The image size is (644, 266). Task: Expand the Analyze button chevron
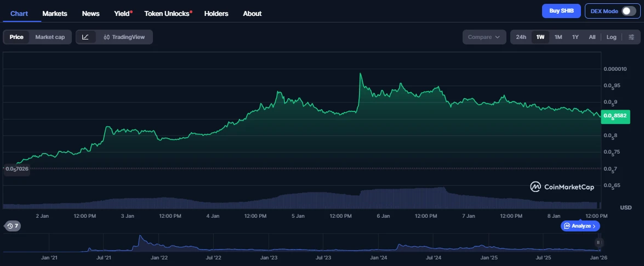[x=595, y=226]
